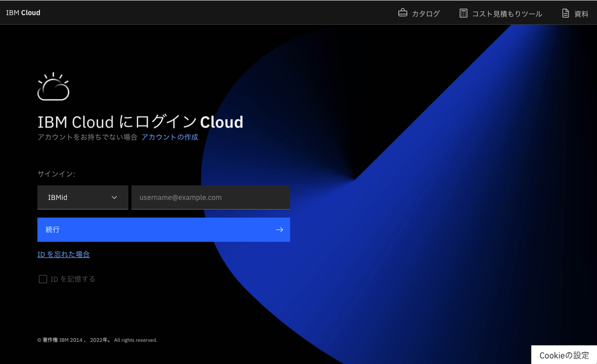Click the username@example.com input field
Viewport: 597px width, 364px height.
tap(210, 197)
